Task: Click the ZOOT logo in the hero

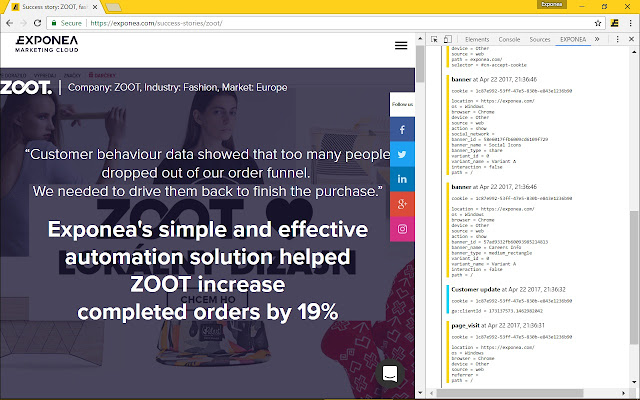Action: click(26, 87)
